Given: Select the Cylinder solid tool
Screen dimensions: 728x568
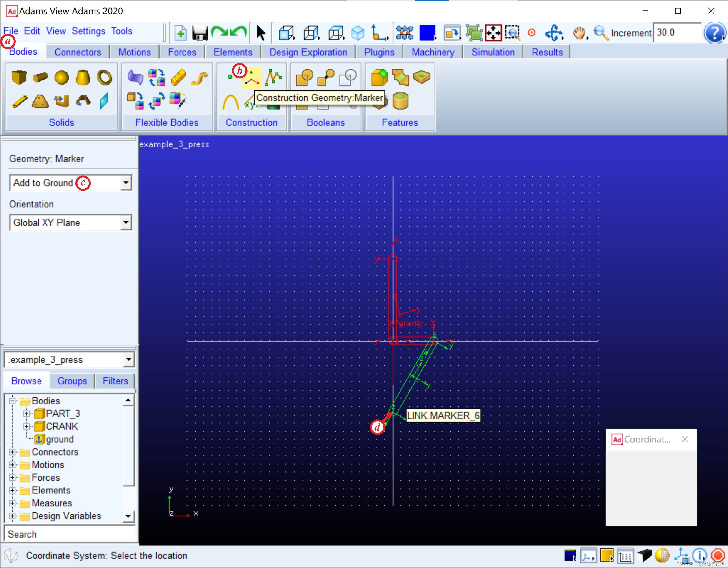Looking at the screenshot, I should point(40,77).
